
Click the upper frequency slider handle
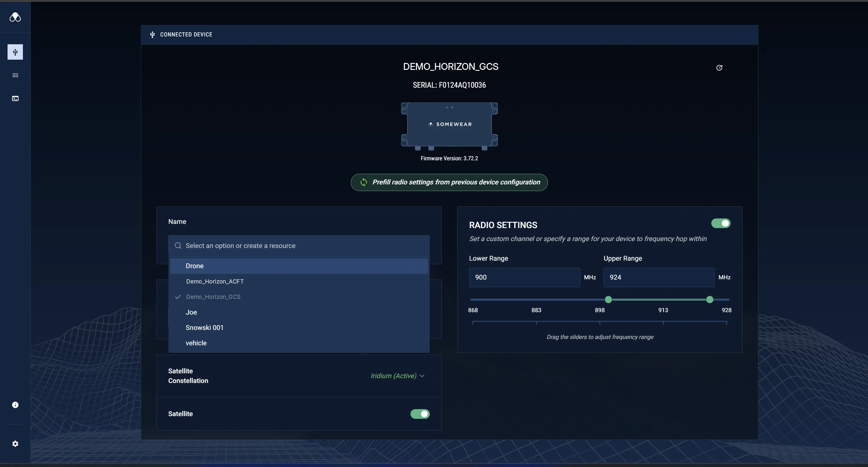[x=710, y=299]
